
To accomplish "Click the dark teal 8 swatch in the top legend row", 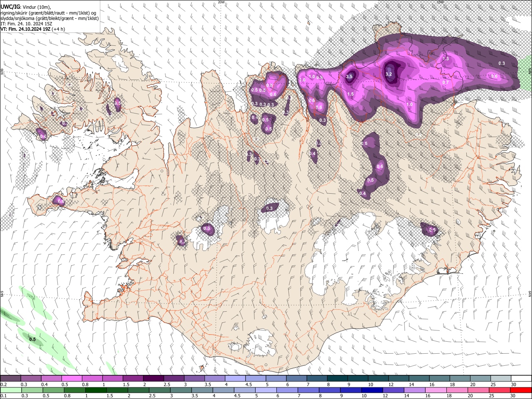I will click(x=337, y=379).
